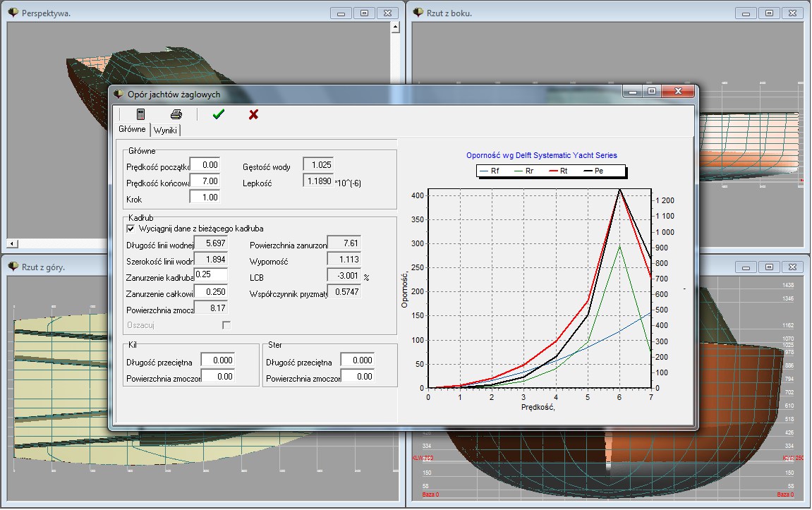The image size is (812, 510).
Task: Click the Zanurzenie kadłuba input field
Action: [x=210, y=275]
